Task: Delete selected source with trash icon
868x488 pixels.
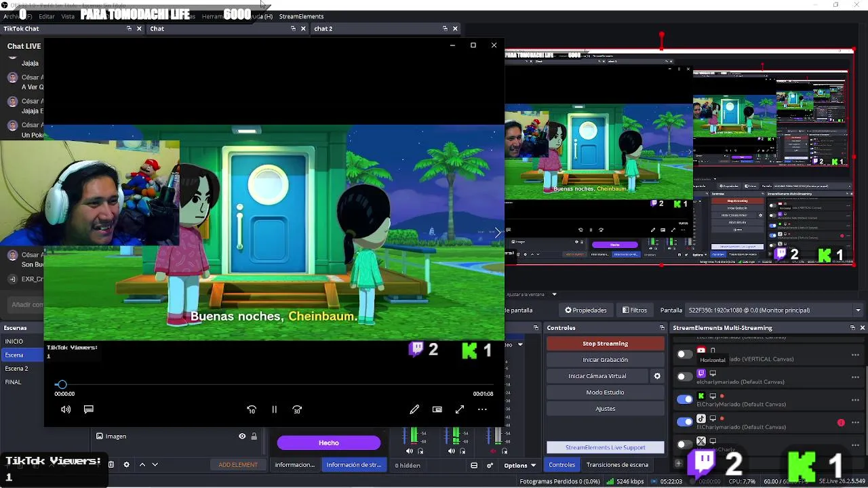Action: pos(111,465)
